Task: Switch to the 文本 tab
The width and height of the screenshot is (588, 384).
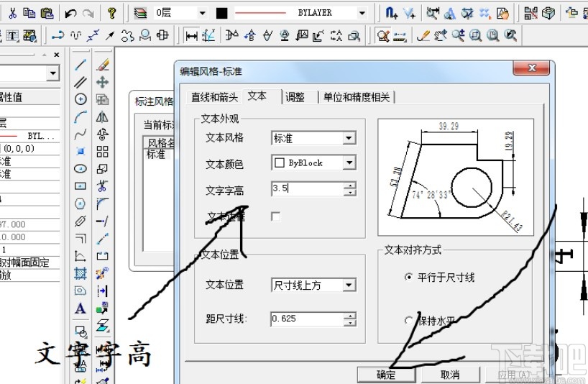Action: [257, 96]
